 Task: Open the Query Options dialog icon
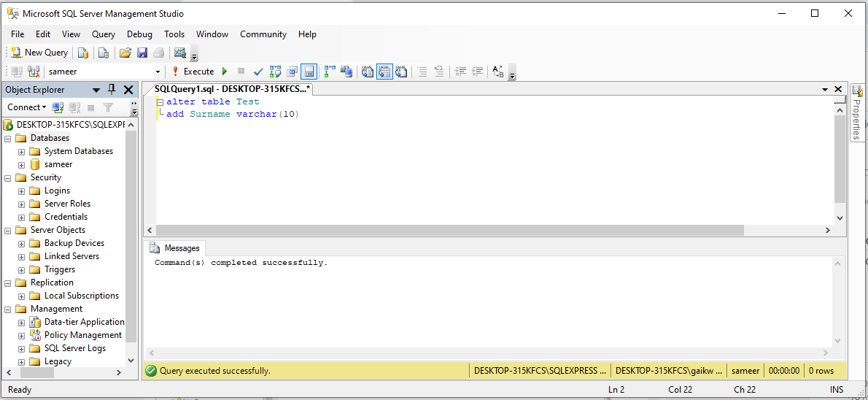tap(292, 72)
